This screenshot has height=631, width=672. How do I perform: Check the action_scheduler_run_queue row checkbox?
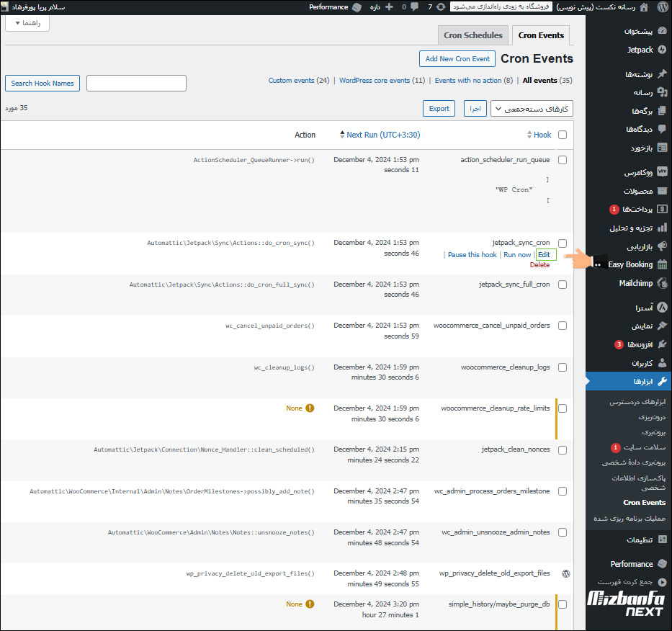pyautogui.click(x=563, y=160)
